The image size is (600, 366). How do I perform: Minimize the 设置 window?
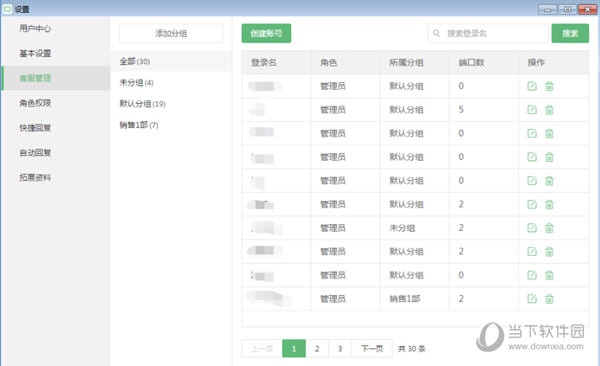point(547,9)
